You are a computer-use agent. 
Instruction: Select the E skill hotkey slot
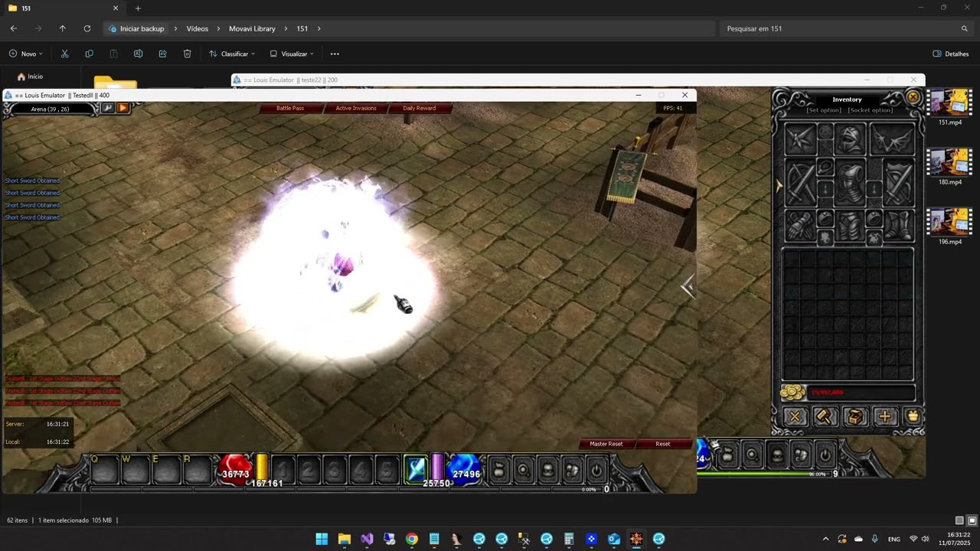tap(165, 470)
